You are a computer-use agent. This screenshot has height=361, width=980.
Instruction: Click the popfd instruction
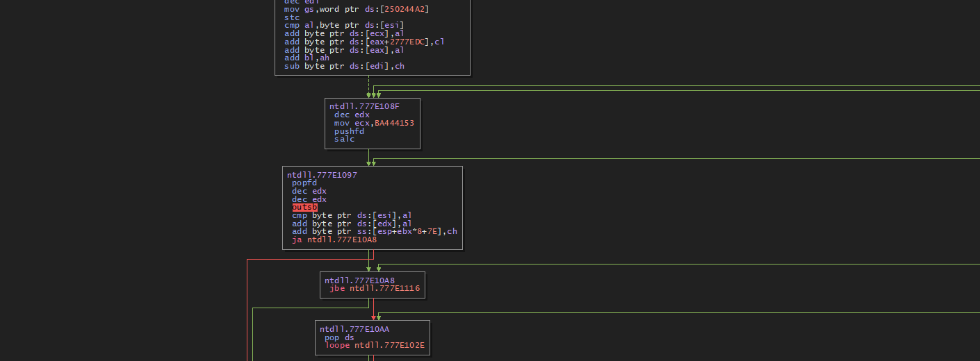304,183
